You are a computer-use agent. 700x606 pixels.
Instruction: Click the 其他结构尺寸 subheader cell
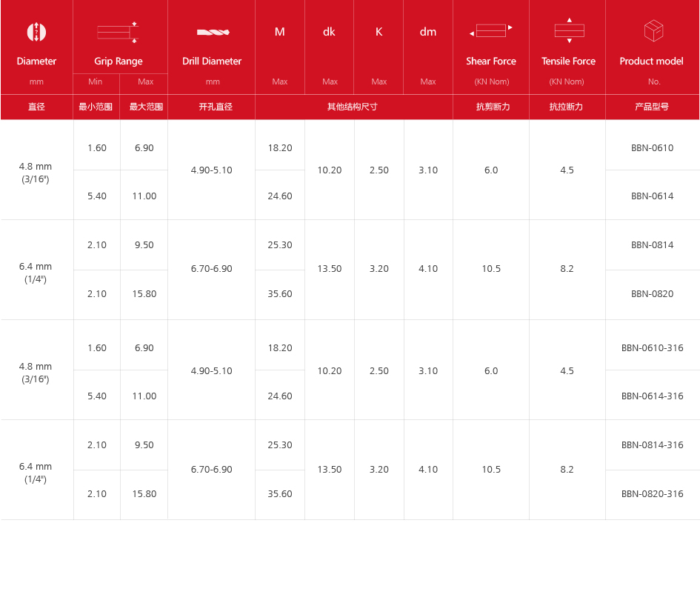click(353, 107)
